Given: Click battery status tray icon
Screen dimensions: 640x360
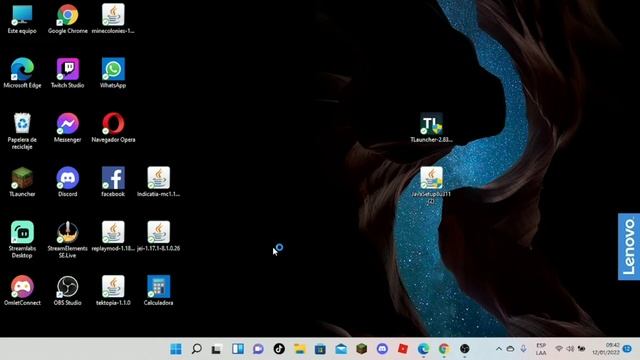Looking at the screenshot, I should coord(582,349).
